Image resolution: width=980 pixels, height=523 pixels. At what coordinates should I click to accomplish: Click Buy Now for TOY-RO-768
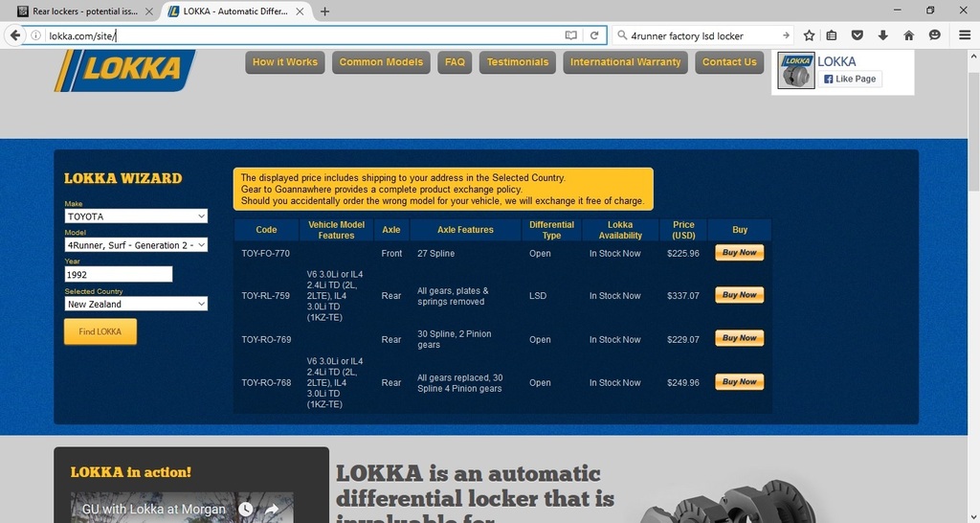coord(740,382)
